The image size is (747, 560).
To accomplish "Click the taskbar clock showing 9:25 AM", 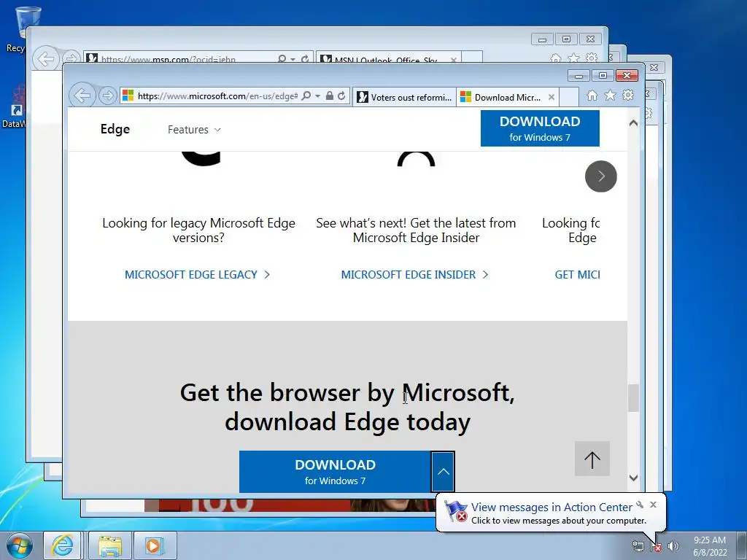I will coord(710,546).
